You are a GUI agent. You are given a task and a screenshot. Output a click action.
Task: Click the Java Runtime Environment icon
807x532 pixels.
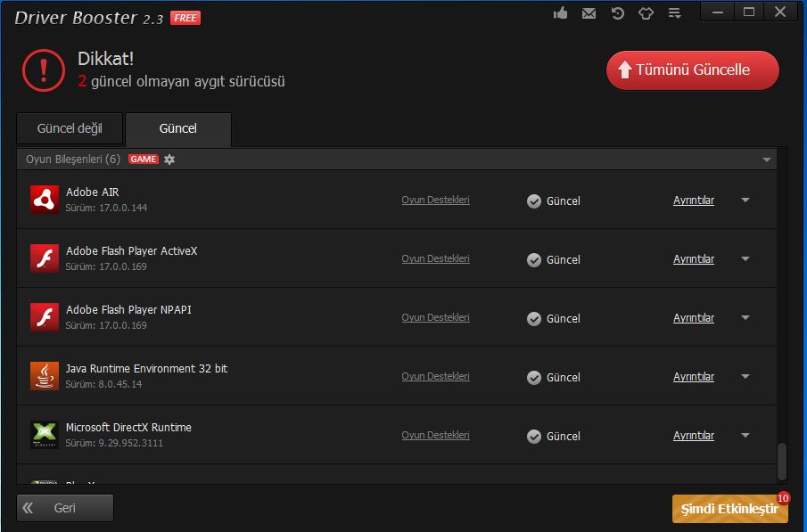coord(45,376)
